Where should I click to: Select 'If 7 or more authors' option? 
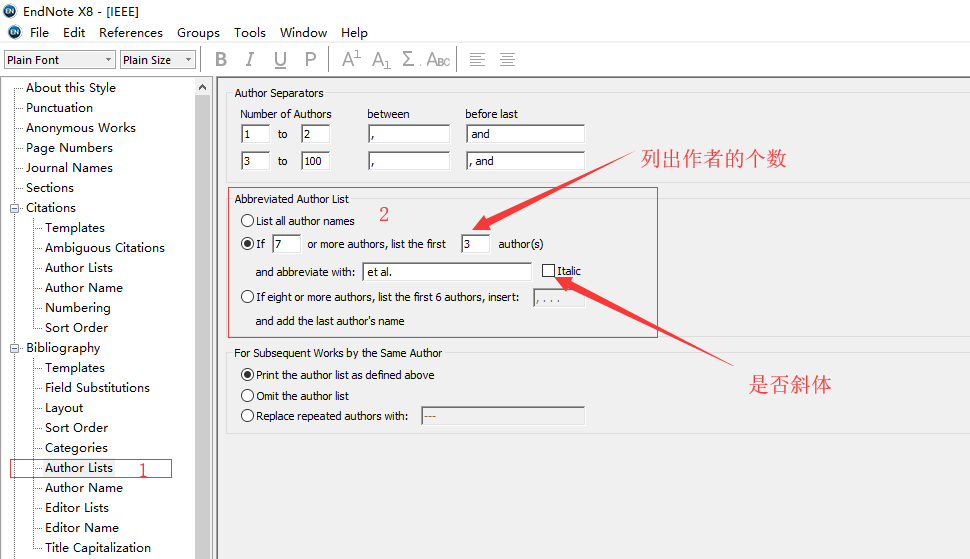click(247, 244)
